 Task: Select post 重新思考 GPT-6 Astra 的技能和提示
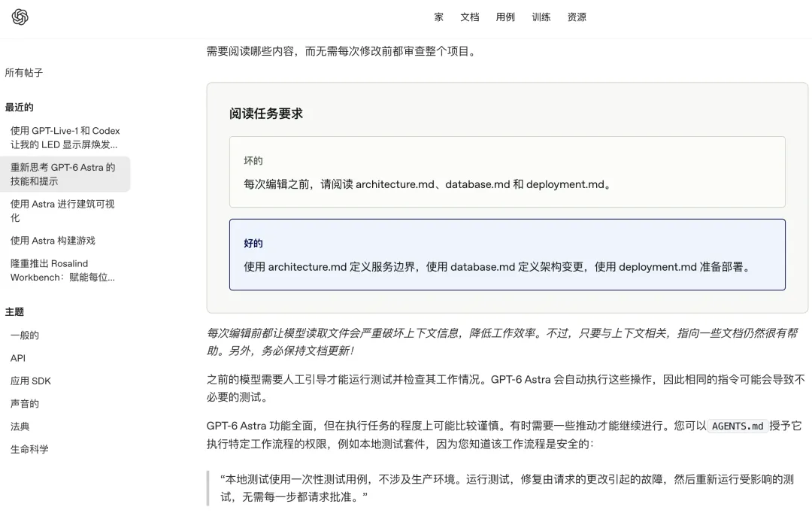click(65, 174)
